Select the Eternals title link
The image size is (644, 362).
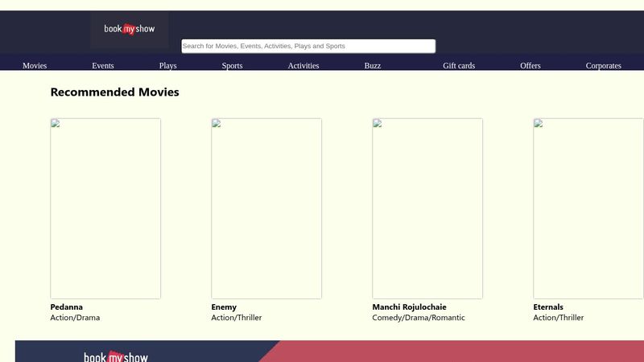(x=548, y=307)
